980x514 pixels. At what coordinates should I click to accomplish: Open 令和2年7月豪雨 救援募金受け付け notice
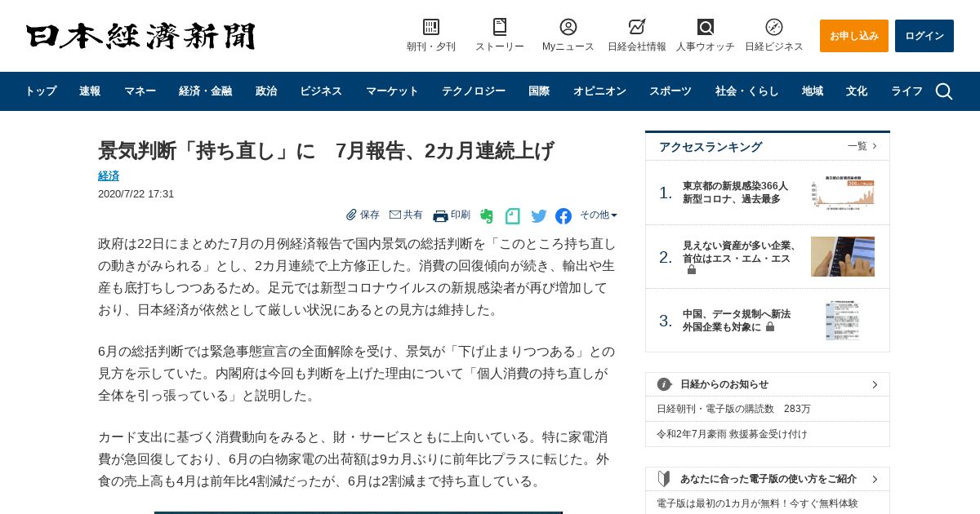(732, 434)
